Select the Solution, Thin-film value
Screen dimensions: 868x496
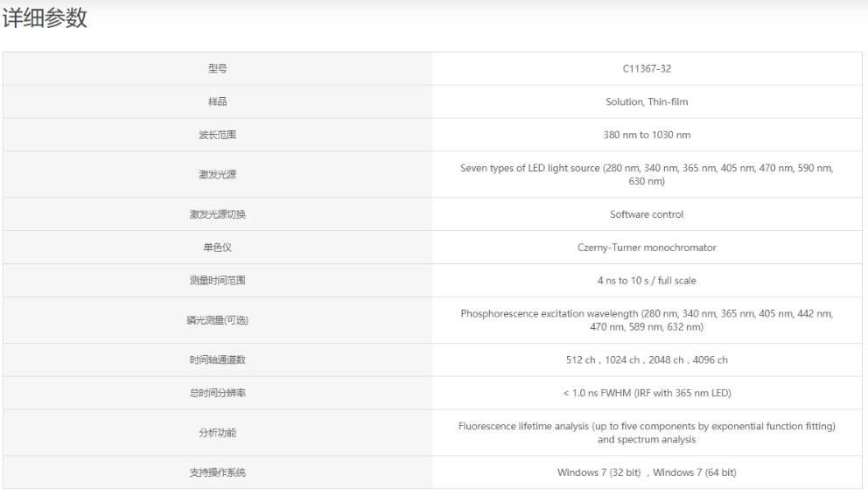pos(647,101)
